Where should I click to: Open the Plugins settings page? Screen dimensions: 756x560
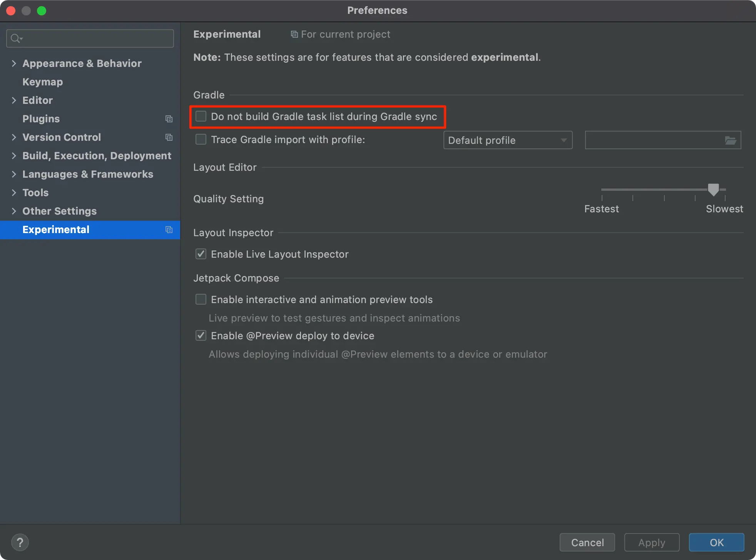[x=41, y=119]
